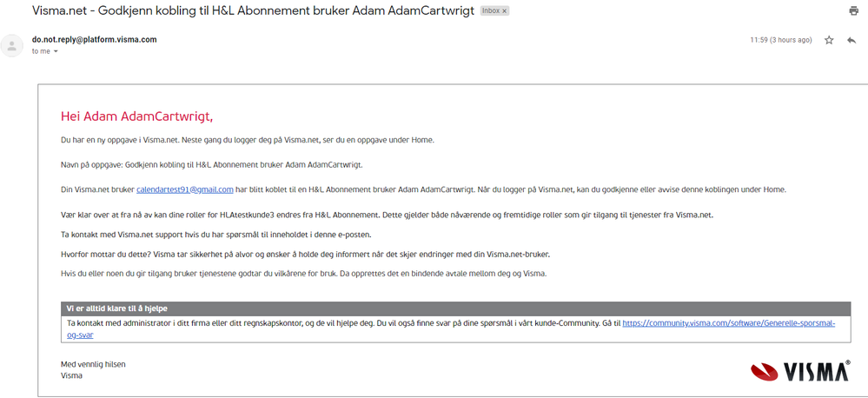Click the Visma logo in the footer
This screenshot has width=868, height=398.
click(x=800, y=371)
